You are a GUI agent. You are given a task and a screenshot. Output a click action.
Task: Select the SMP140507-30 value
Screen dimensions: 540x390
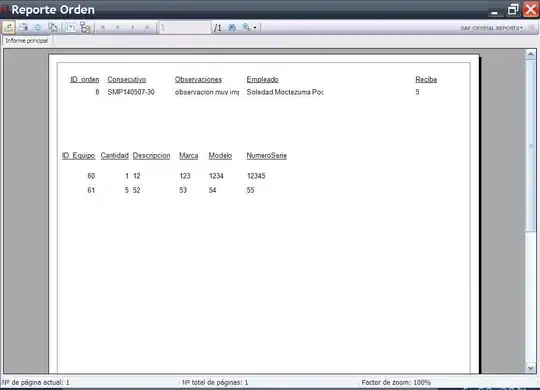coord(131,92)
